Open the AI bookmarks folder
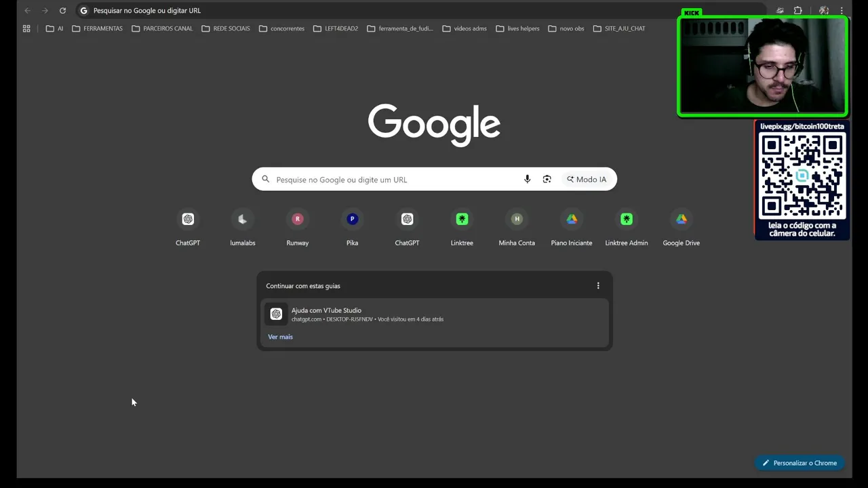Screen dimensions: 868x488 click(x=55, y=28)
